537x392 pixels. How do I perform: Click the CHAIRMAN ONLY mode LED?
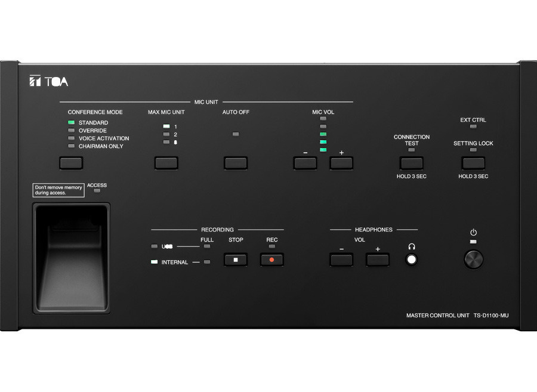tap(71, 146)
